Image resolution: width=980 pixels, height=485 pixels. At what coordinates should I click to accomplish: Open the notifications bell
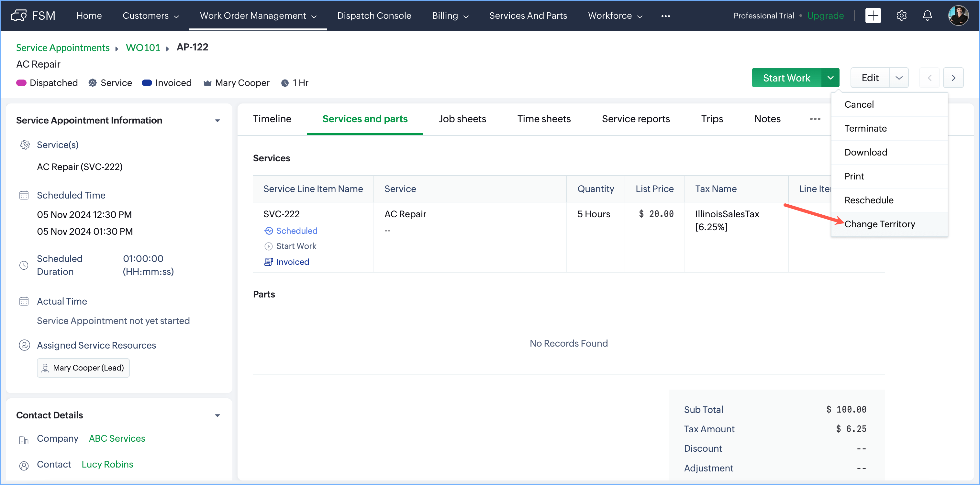click(x=928, y=16)
